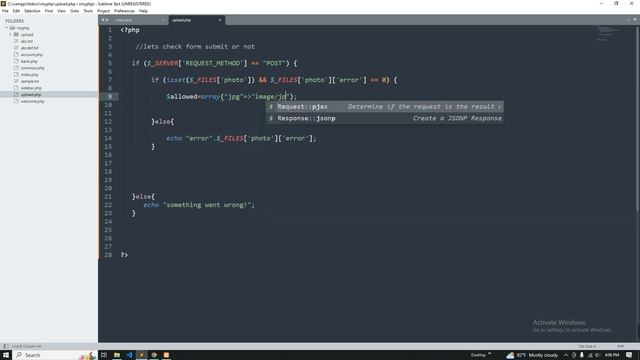The height and width of the screenshot is (360, 640).
Task: Show hidden system tray icons
Action: (x=566, y=355)
